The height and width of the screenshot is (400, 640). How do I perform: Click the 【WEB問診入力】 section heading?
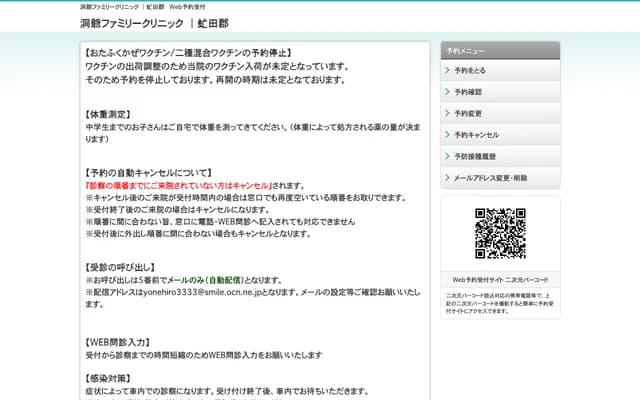click(120, 340)
